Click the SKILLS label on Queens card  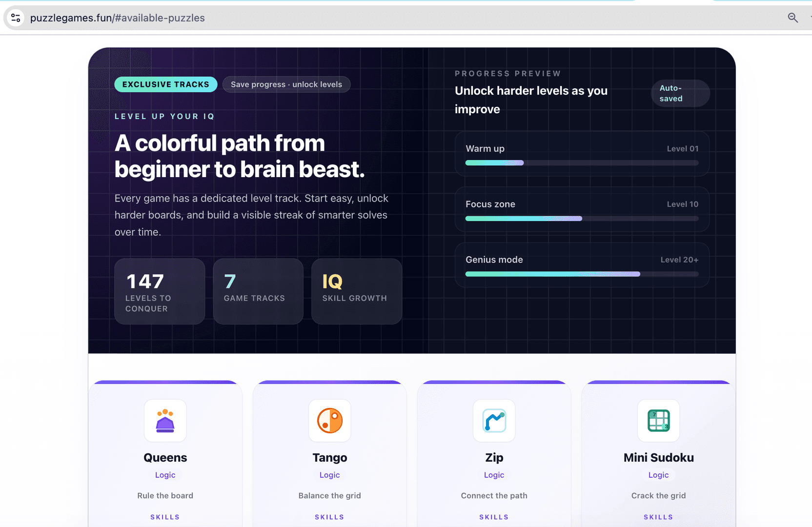point(165,517)
